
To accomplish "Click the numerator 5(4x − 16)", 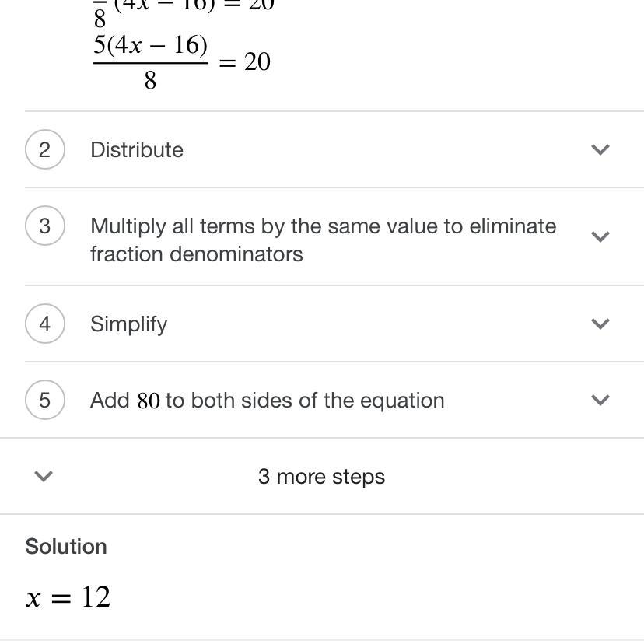I will [150, 47].
